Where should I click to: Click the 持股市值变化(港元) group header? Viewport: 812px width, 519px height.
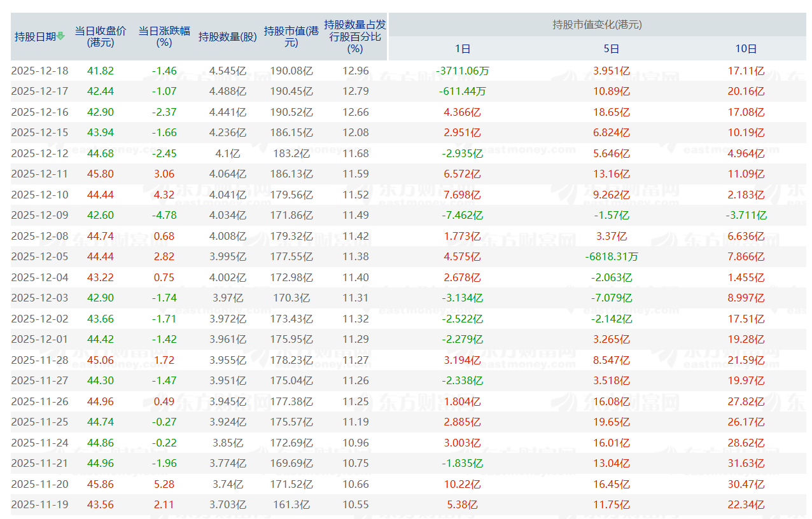pos(598,25)
